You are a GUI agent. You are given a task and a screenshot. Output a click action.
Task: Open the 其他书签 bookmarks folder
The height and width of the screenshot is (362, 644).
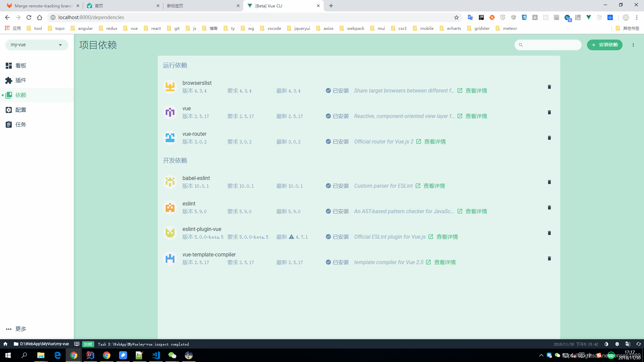tap(628, 28)
